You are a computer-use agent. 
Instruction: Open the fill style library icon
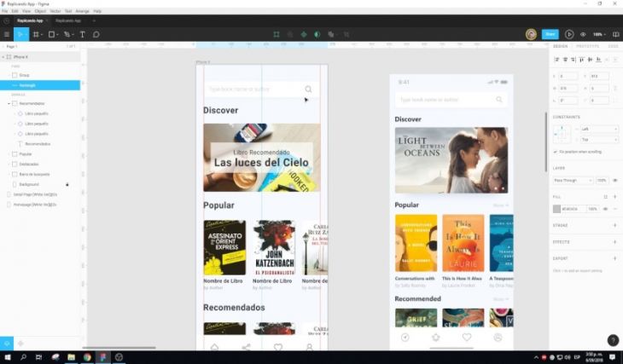click(x=606, y=197)
